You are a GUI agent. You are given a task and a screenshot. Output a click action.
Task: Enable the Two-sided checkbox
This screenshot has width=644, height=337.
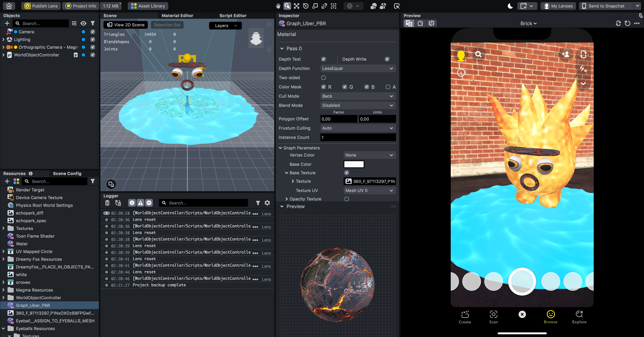click(x=324, y=78)
